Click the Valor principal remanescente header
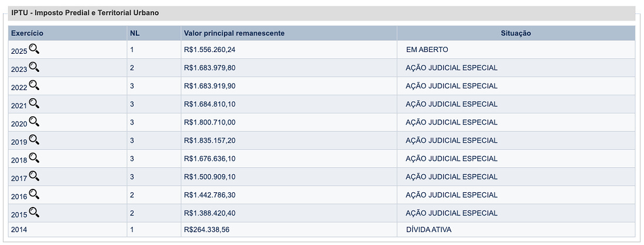This screenshot has height=245, width=644. (234, 33)
